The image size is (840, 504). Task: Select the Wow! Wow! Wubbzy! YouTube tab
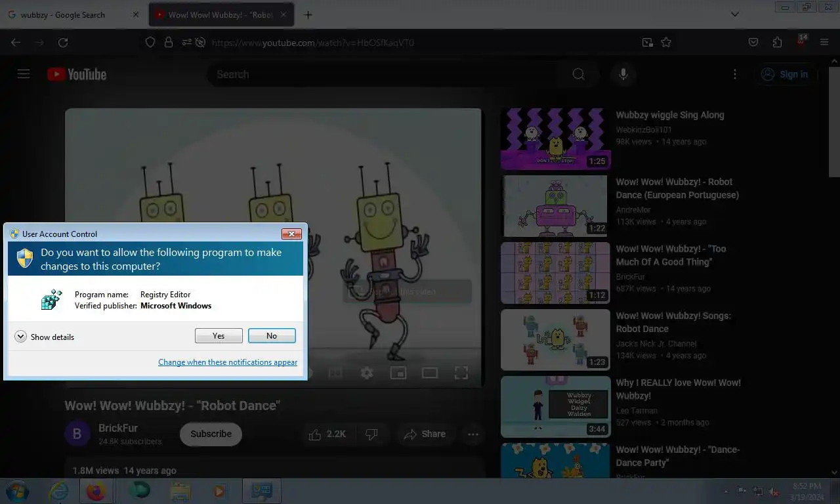pyautogui.click(x=221, y=14)
